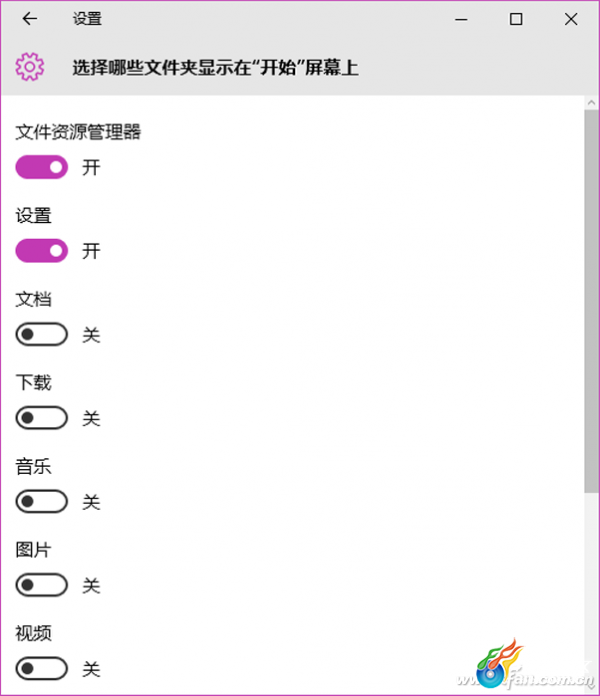Image resolution: width=600 pixels, height=696 pixels.
Task: Turn off the 文件资源管理器 toggle
Action: [42, 167]
